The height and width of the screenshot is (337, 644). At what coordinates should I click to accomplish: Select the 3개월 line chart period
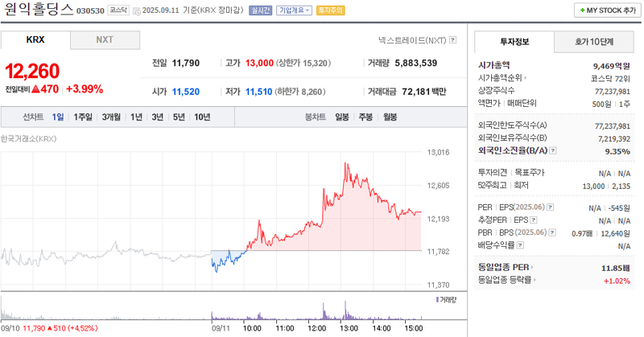tap(111, 117)
